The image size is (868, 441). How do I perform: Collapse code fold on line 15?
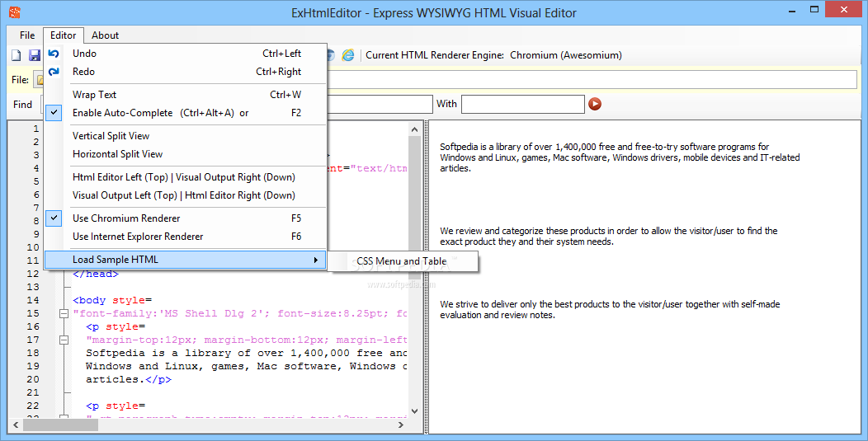64,314
